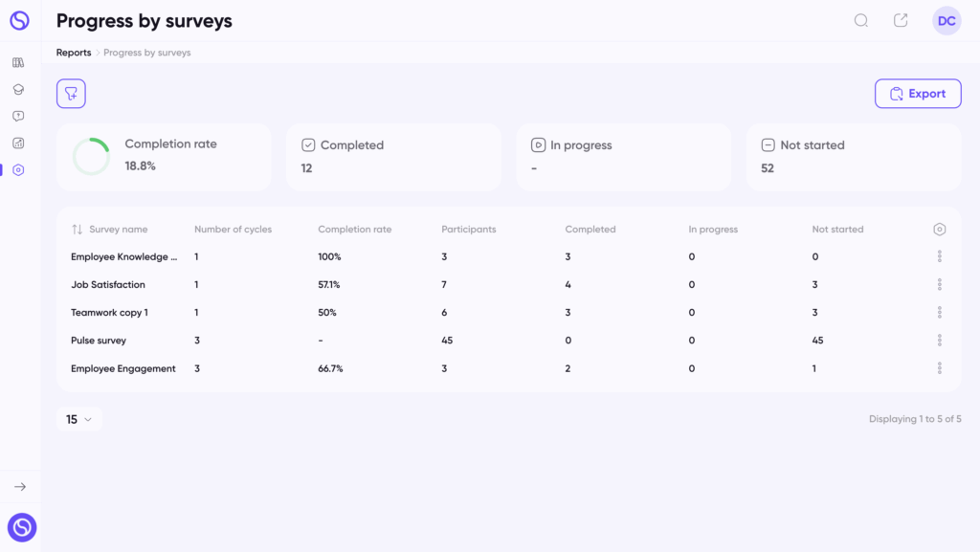980x552 pixels.
Task: Open the add filter icon button
Action: pos(71,94)
